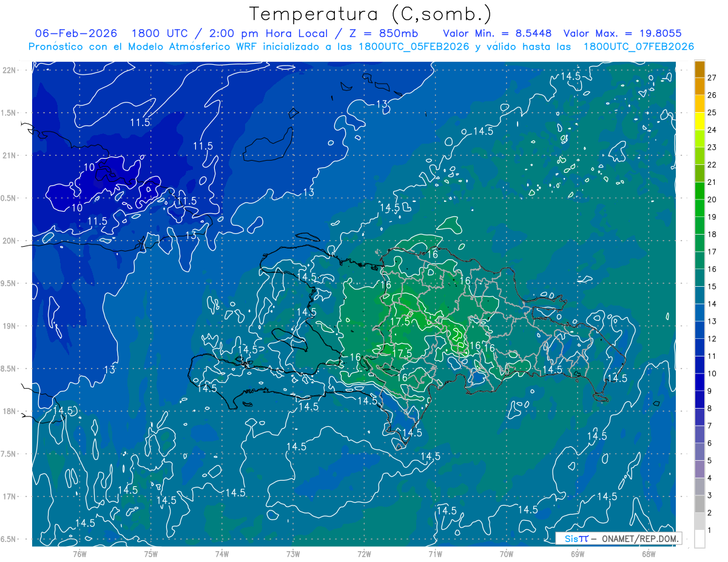Click the '69W' longitude axis label
This screenshot has height=562, width=728.
tap(578, 554)
